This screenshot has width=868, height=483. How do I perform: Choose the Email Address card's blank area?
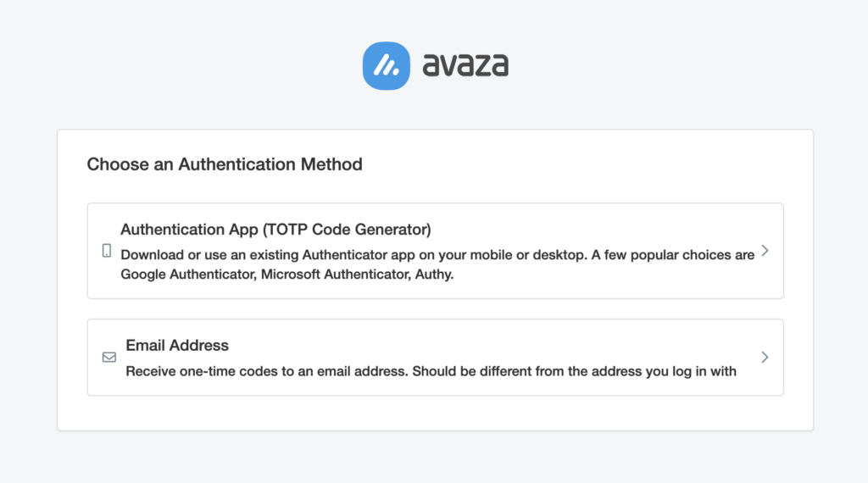point(498,343)
